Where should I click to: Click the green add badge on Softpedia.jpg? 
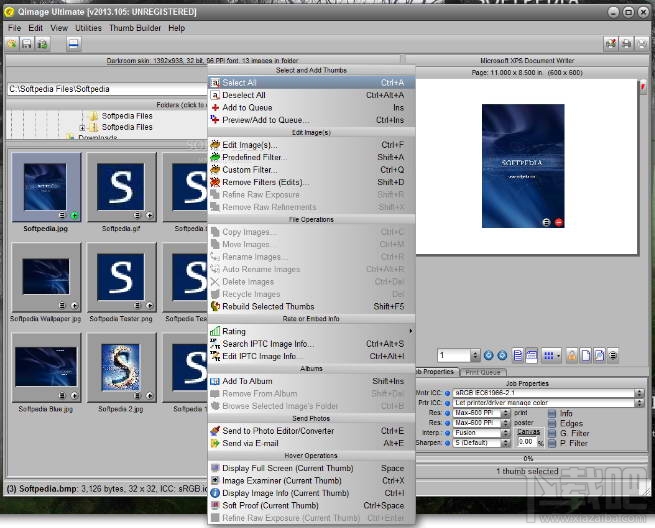tap(75, 215)
